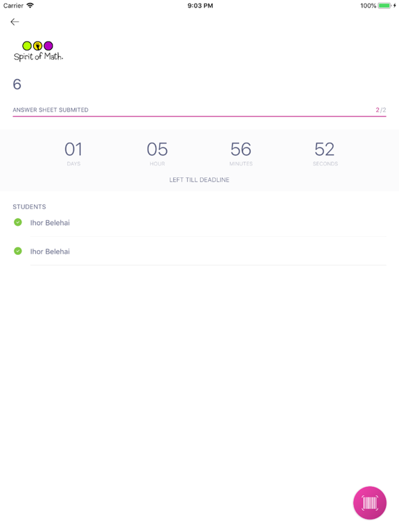The height and width of the screenshot is (532, 399).
Task: Tap the Students section header
Action: (x=29, y=206)
